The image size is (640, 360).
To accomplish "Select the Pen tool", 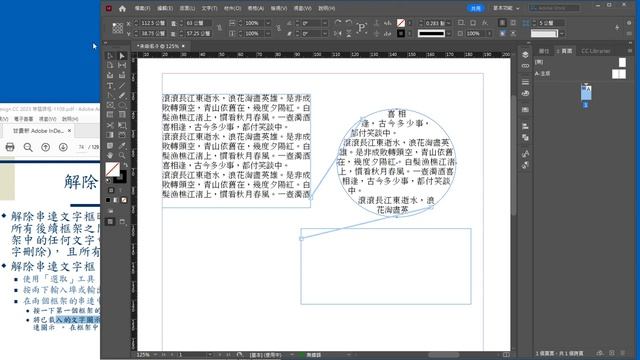I will click(x=110, y=96).
